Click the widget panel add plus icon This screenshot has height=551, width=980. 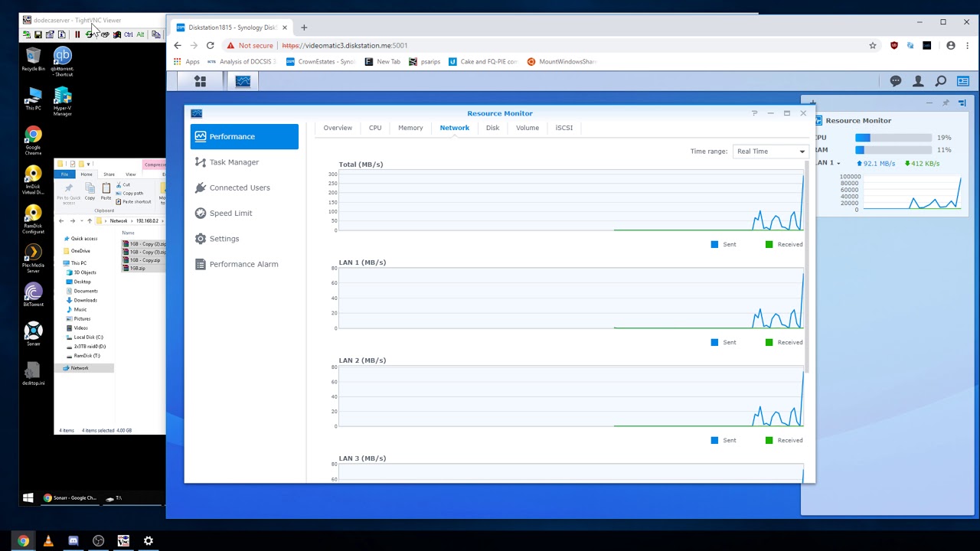813,102
